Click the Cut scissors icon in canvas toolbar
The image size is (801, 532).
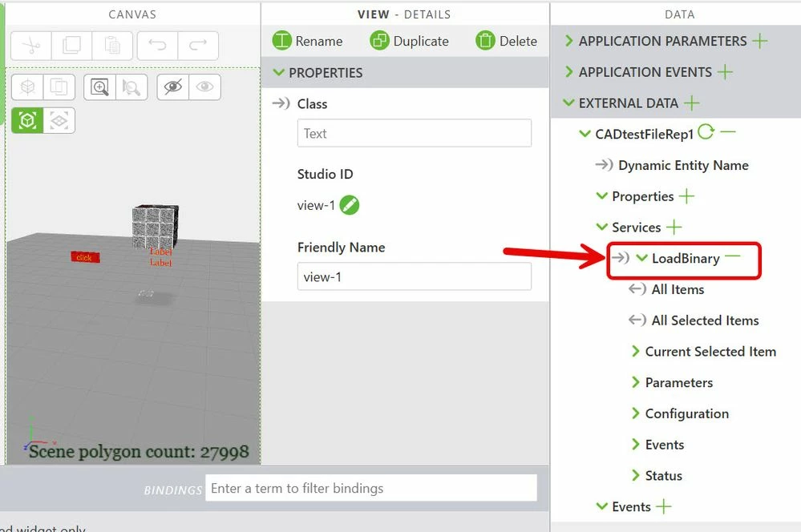pyautogui.click(x=31, y=46)
